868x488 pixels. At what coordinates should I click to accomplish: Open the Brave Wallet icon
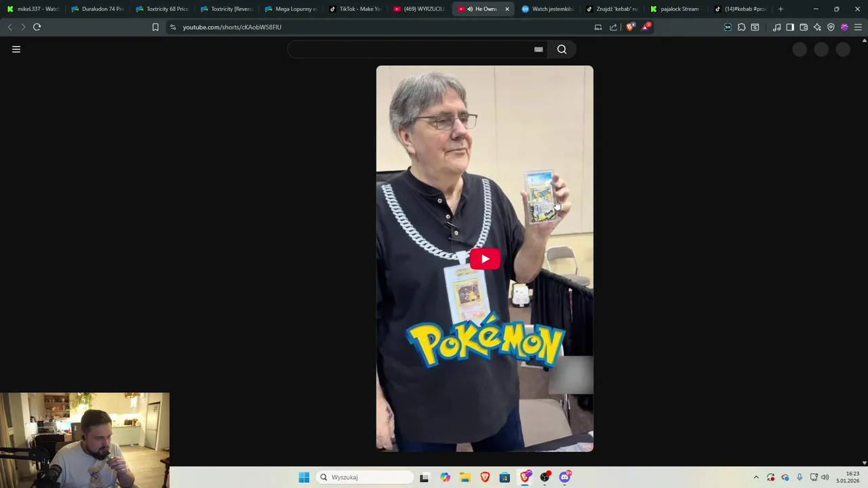coord(804,27)
